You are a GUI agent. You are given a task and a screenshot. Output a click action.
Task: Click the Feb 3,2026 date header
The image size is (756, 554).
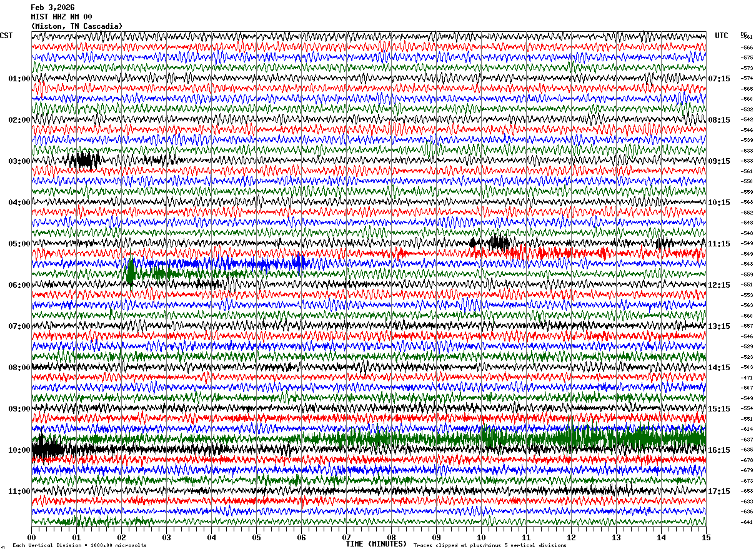click(x=52, y=8)
